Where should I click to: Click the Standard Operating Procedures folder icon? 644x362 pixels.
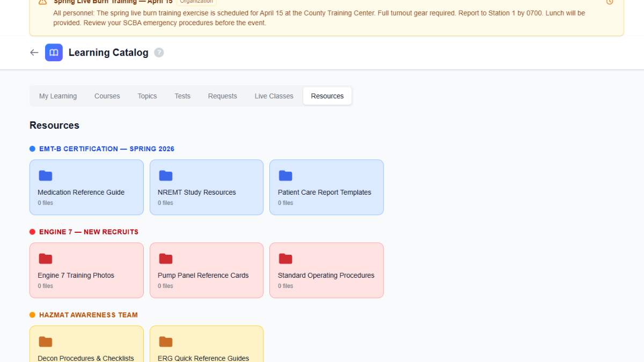(x=286, y=259)
